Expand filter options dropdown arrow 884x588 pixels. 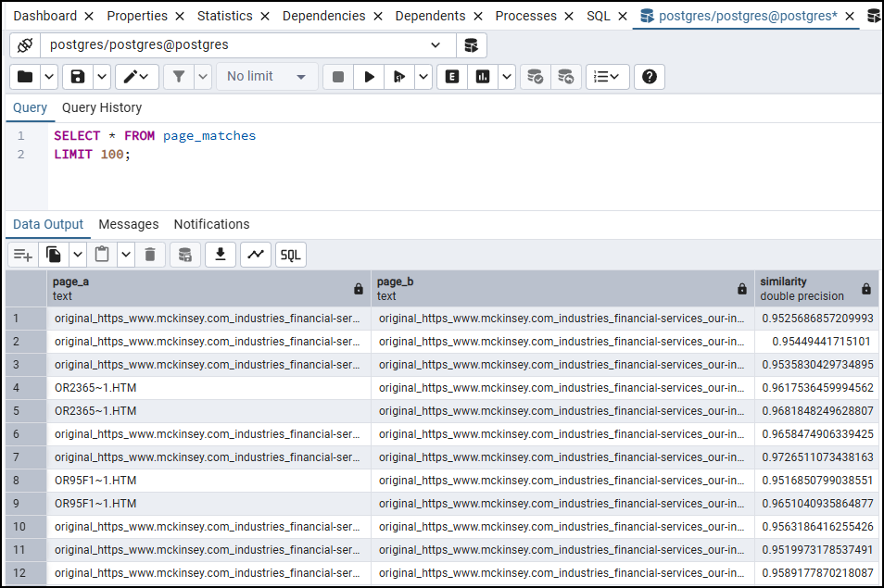pos(203,77)
